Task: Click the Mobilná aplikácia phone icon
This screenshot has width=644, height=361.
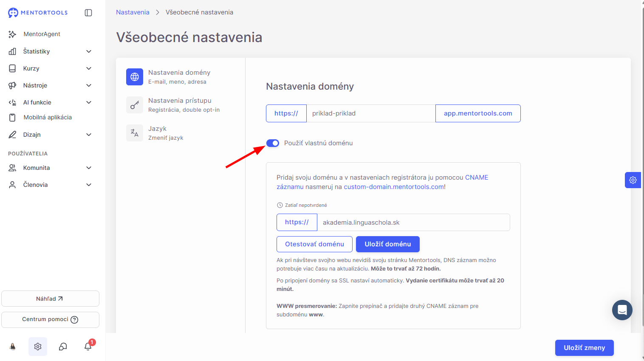Action: coord(12,117)
